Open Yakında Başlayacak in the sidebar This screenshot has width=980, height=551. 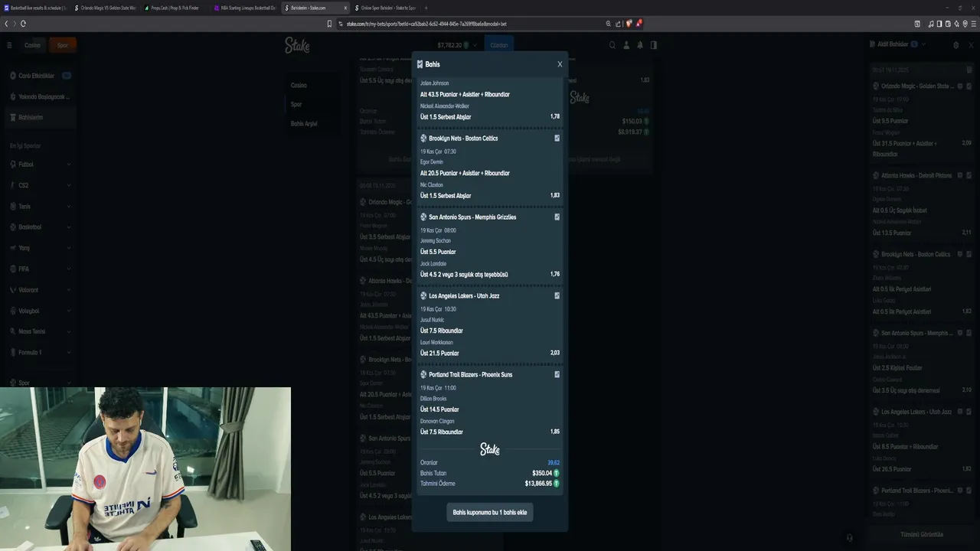coord(40,96)
